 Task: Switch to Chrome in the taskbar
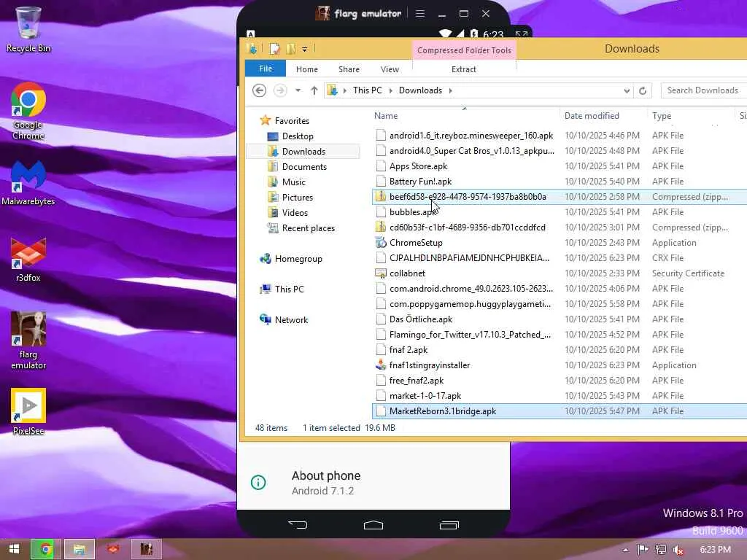point(46,549)
